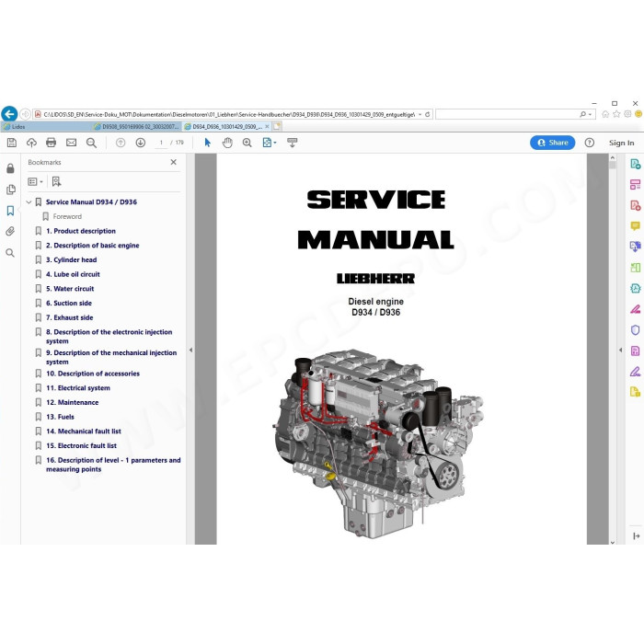This screenshot has width=644, height=644.
Task: Open bookmark 13. Fuels
Action: pyautogui.click(x=60, y=417)
